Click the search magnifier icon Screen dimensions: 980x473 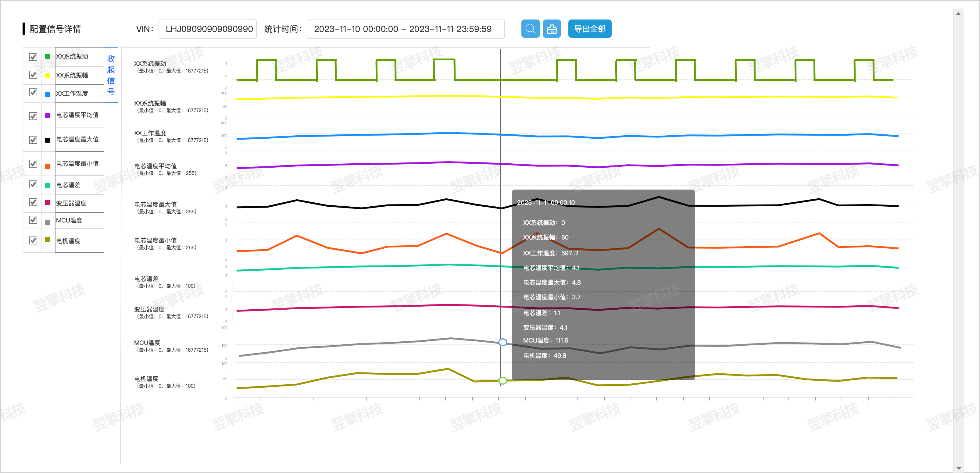[530, 29]
